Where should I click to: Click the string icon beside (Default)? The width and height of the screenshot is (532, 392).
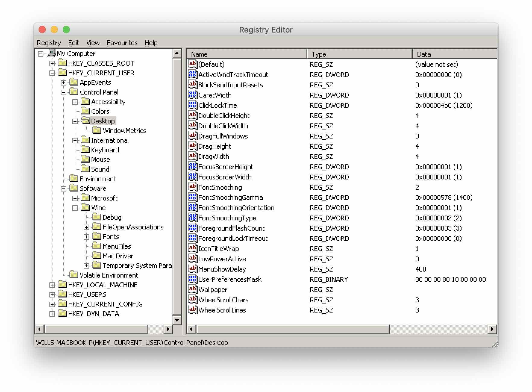coord(193,64)
